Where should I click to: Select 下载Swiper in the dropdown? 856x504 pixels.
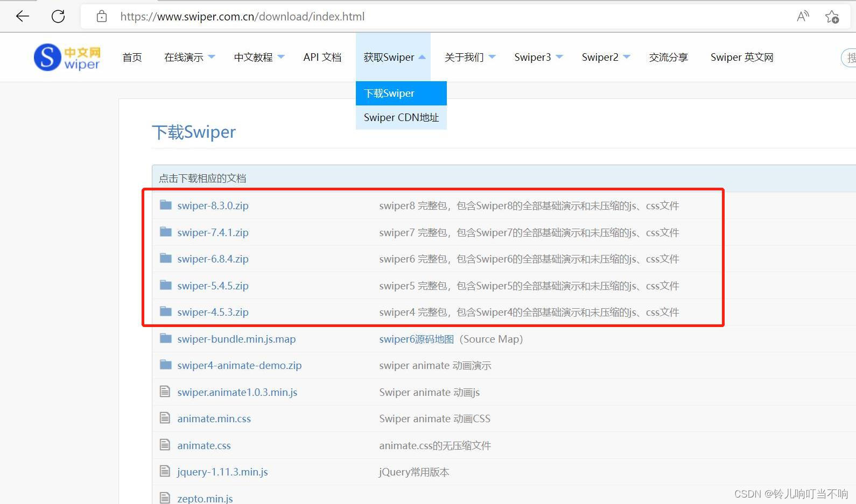[401, 93]
